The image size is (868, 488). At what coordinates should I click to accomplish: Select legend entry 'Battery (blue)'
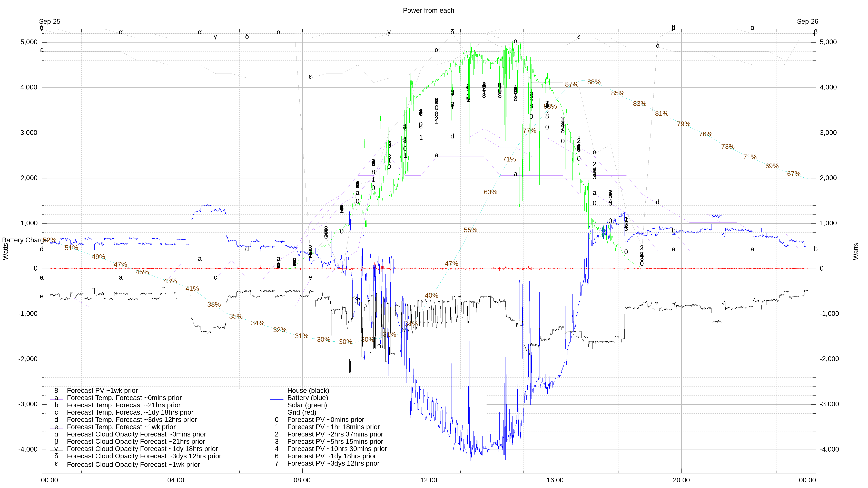[x=307, y=398]
